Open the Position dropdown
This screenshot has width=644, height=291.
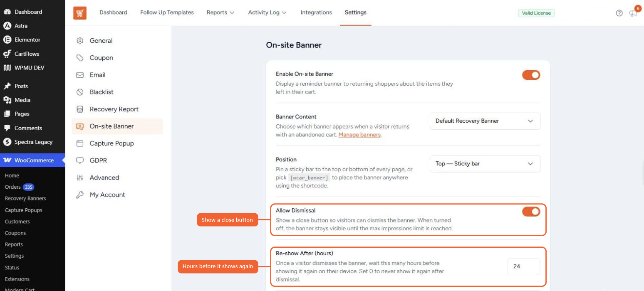point(485,164)
